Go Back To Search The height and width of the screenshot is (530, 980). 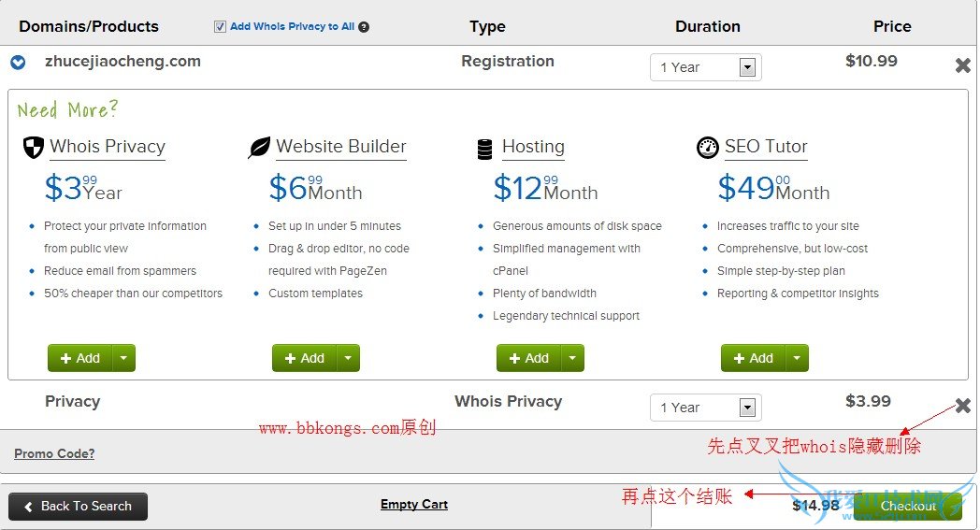click(x=78, y=507)
